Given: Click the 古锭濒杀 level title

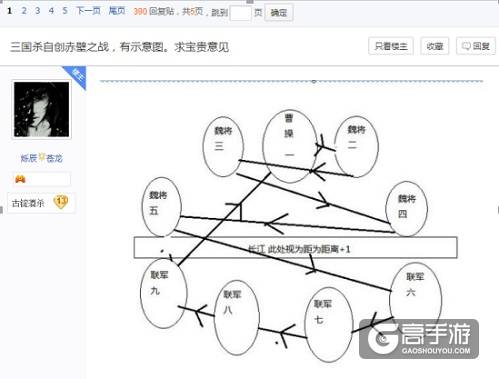Looking at the screenshot, I should pyautogui.click(x=28, y=203).
